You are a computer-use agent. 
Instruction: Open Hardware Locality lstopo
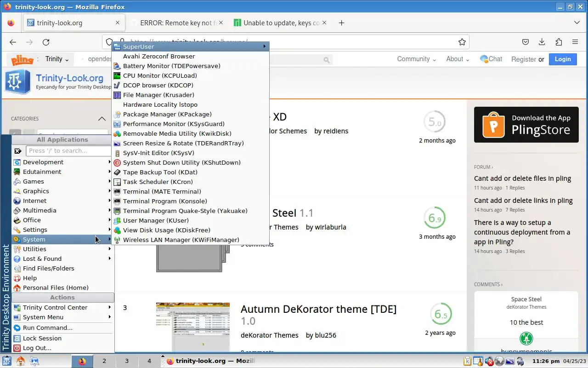click(190, 104)
